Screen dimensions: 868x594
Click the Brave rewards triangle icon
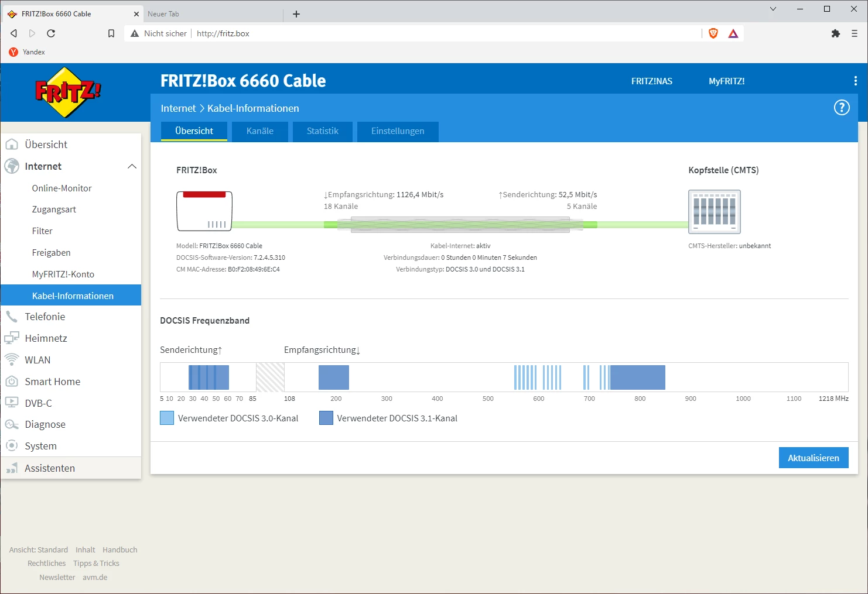click(x=733, y=33)
